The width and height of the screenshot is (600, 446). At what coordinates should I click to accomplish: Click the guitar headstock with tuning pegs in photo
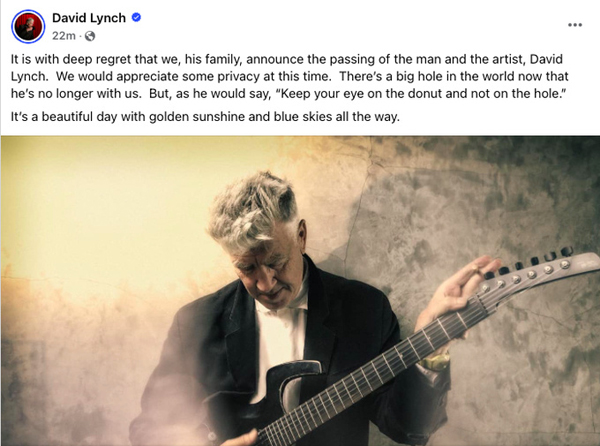point(538,272)
